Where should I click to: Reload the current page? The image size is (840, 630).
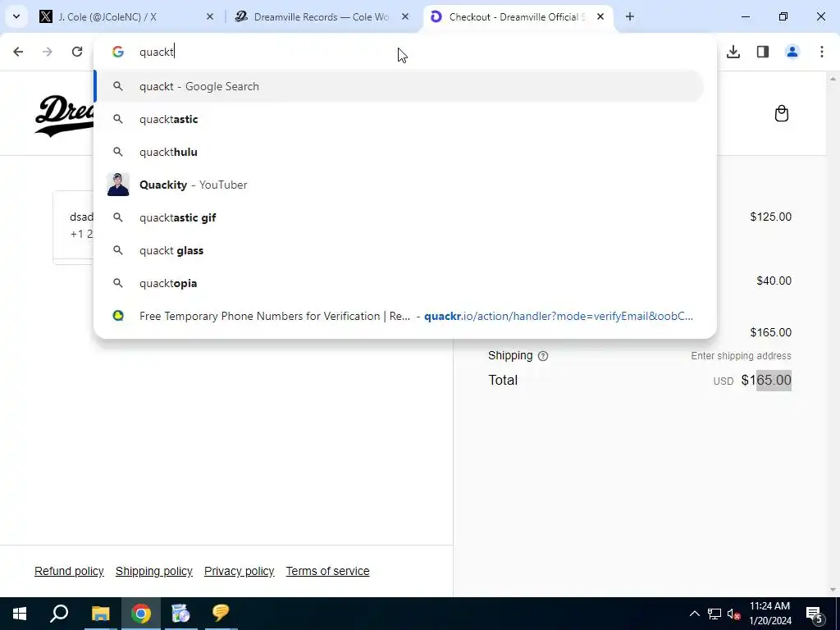[x=77, y=52]
